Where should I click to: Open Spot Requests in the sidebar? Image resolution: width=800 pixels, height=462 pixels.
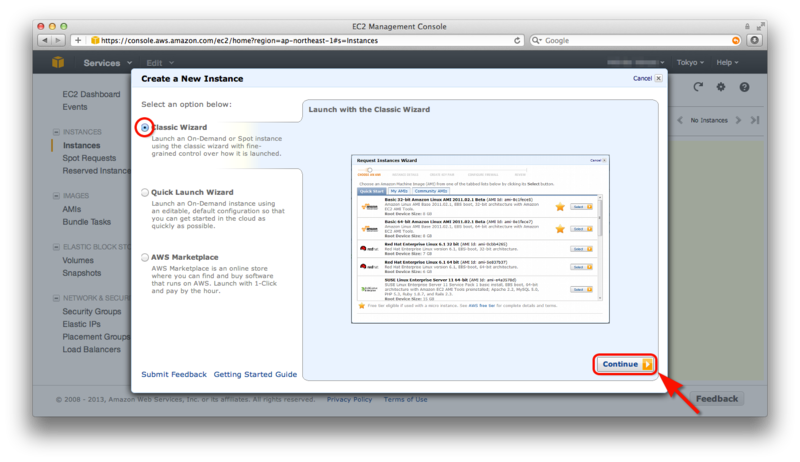pos(89,158)
